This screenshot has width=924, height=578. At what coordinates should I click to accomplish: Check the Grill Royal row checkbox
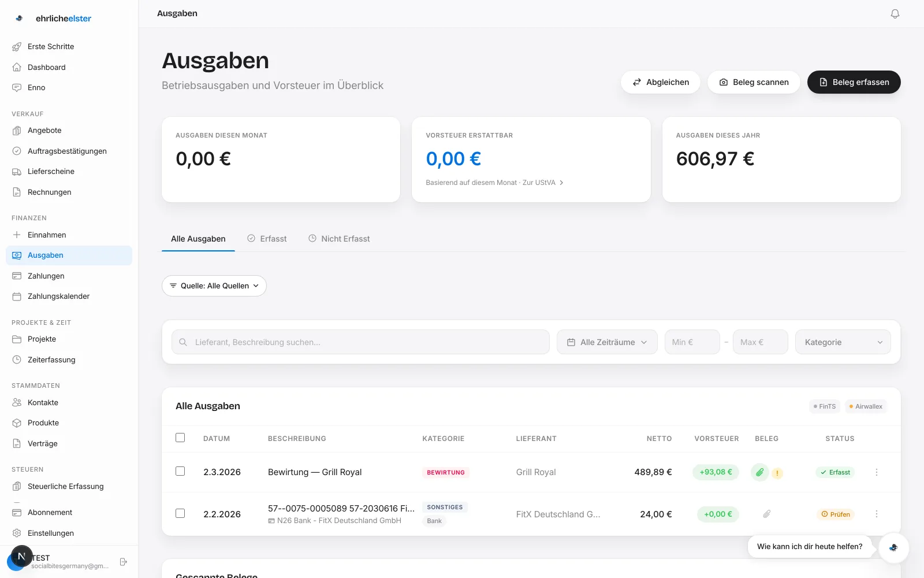tap(180, 471)
